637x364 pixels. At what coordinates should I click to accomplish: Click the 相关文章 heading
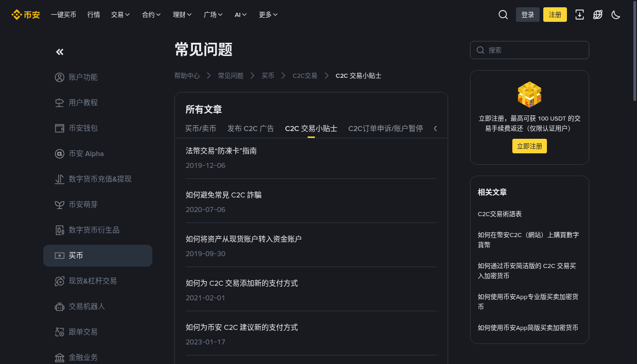click(x=492, y=192)
